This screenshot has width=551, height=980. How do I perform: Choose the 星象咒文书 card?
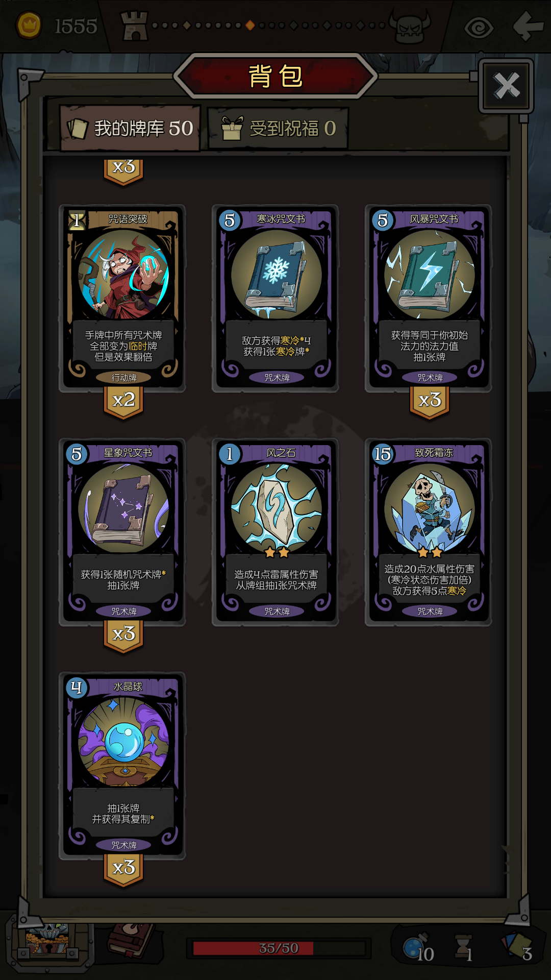click(x=122, y=532)
